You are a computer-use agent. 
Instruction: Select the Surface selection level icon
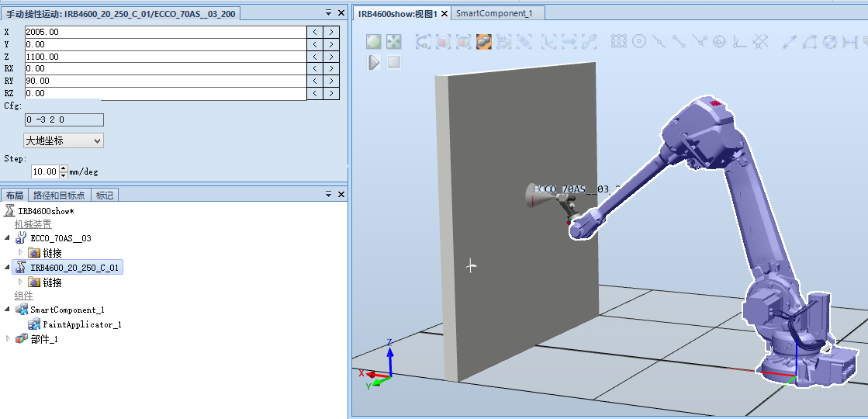point(444,42)
